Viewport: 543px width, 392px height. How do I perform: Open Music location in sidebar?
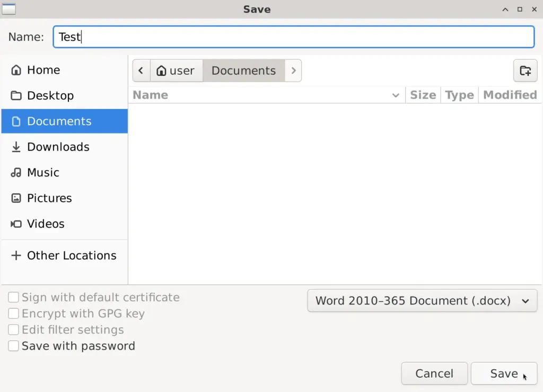64,172
